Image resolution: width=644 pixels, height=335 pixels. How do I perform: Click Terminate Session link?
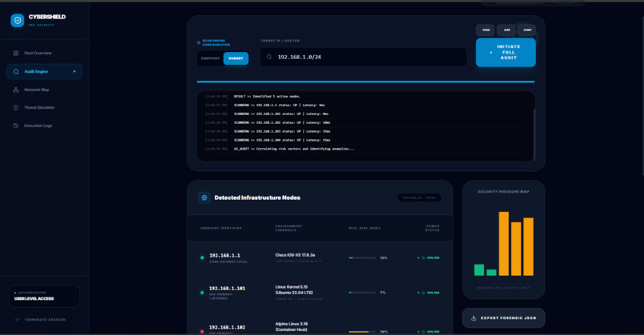(40, 319)
